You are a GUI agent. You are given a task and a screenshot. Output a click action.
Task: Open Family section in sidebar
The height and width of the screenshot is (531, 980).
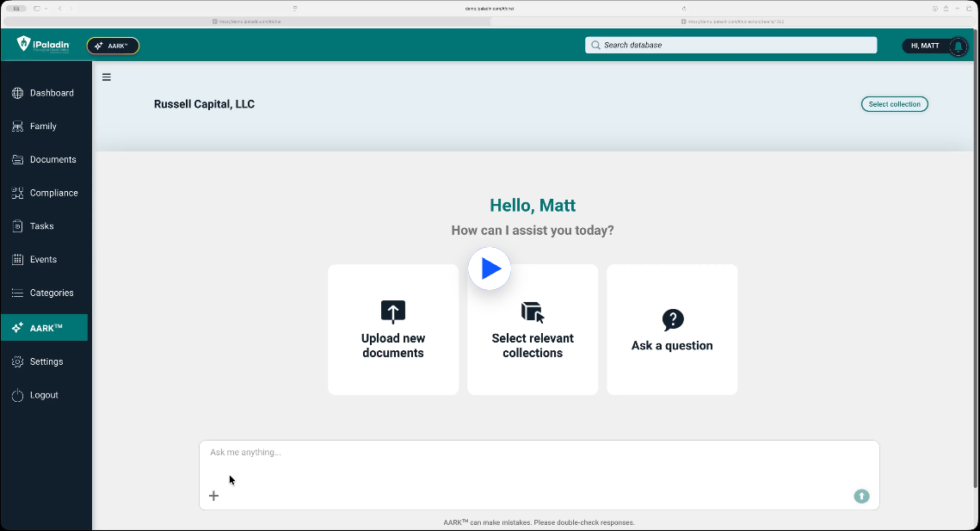pos(43,127)
